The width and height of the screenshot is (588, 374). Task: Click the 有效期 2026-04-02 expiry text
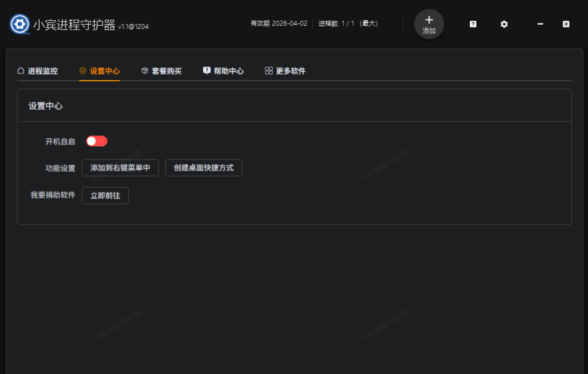[279, 24]
